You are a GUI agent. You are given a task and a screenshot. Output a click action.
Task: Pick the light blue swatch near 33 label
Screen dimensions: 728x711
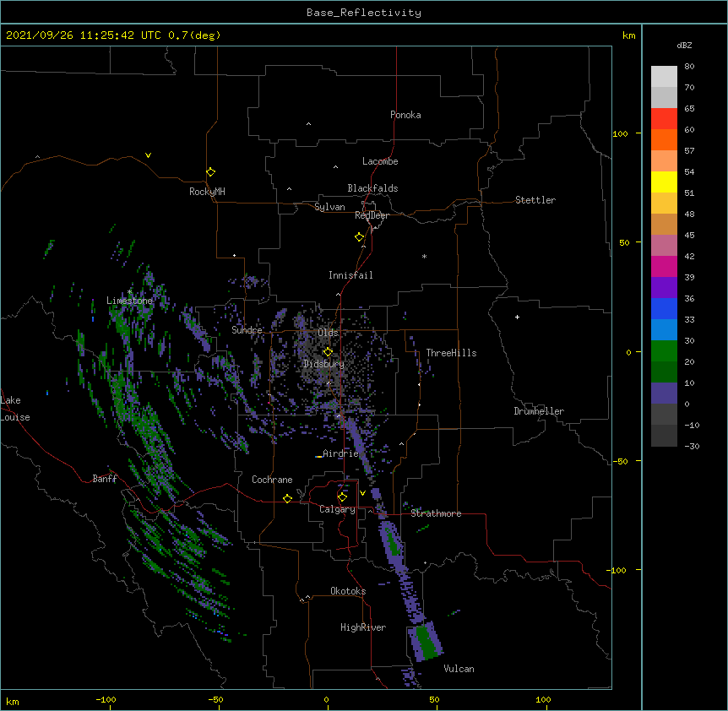(664, 329)
